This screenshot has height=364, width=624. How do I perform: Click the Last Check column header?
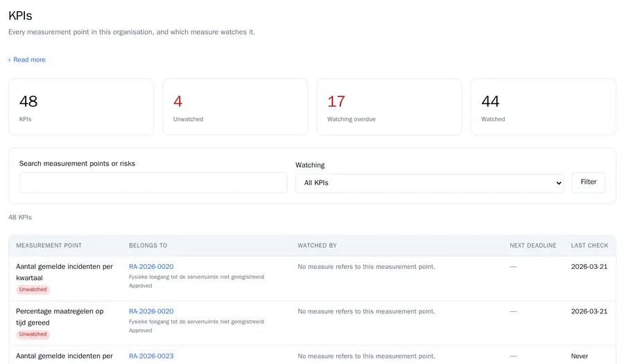[x=589, y=245]
